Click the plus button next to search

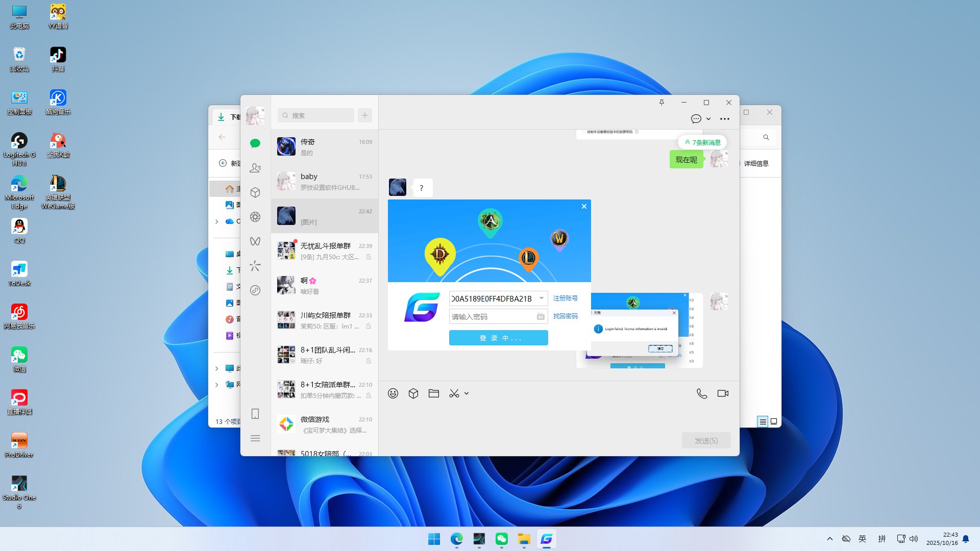tap(365, 115)
